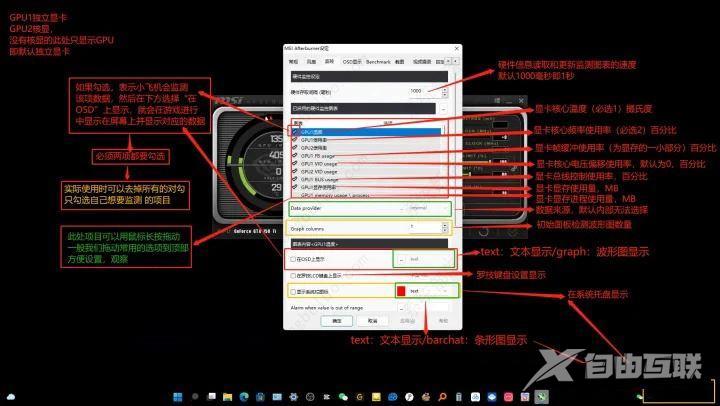Click the 帮助 Help button
Image resolution: width=720 pixels, height=406 pixels.
click(443, 321)
